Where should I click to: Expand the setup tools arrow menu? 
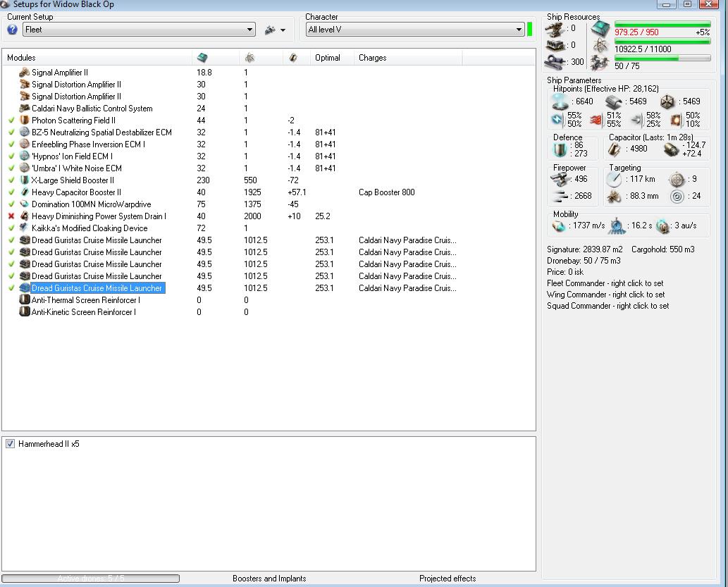[283, 30]
